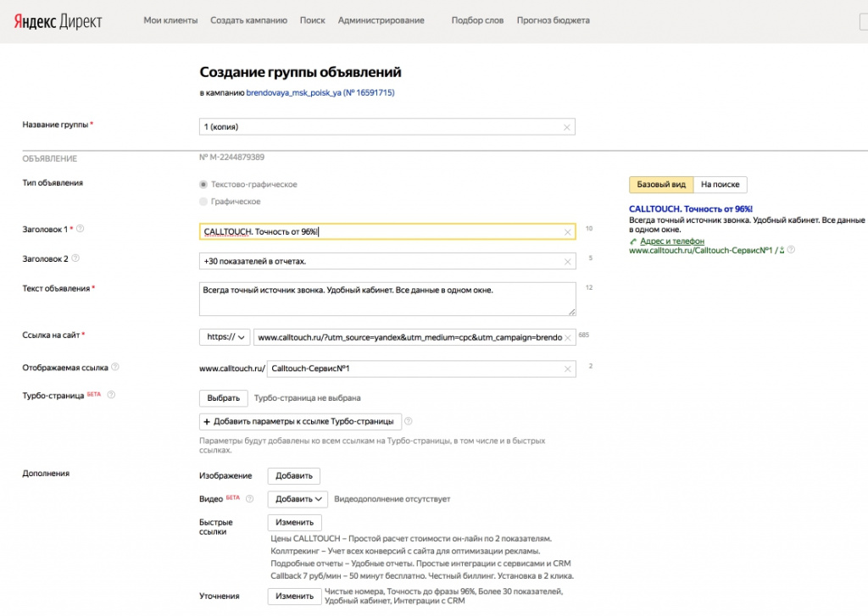Open campaign link brendovaya_msk_poisk_ya
Image resolution: width=868 pixels, height=616 pixels.
point(320,93)
